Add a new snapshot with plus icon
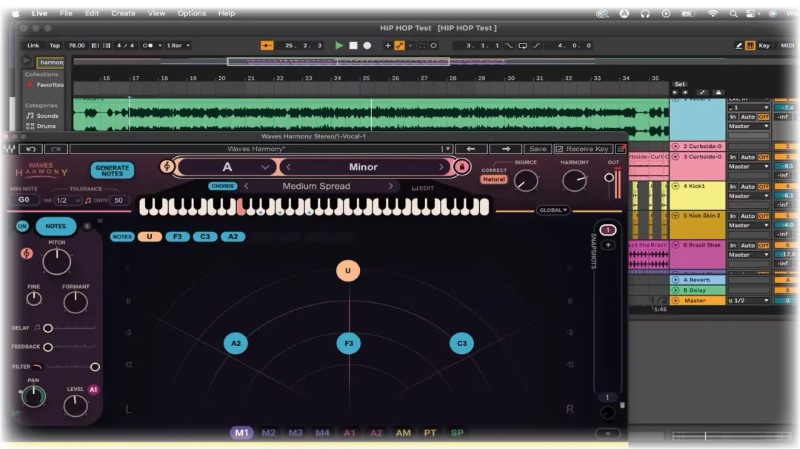Viewport: 800px width, 449px height. 608,245
